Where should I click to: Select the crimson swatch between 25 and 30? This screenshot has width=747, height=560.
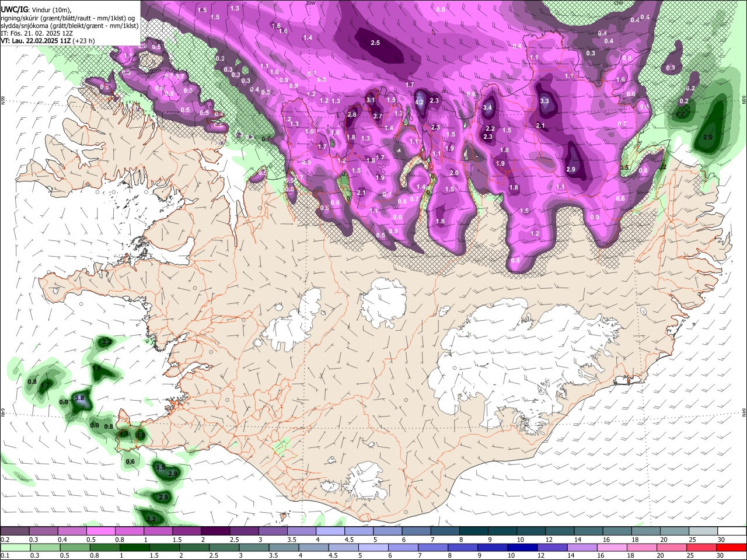tap(701, 547)
